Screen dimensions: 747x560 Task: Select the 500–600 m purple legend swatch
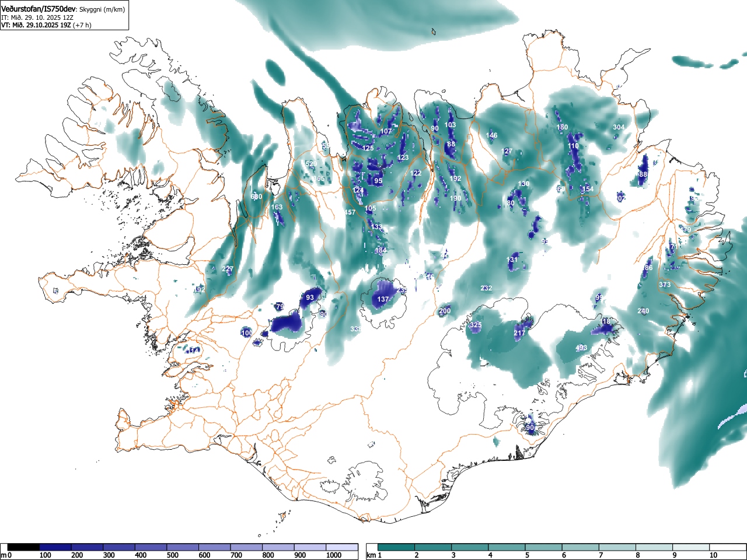(x=183, y=547)
